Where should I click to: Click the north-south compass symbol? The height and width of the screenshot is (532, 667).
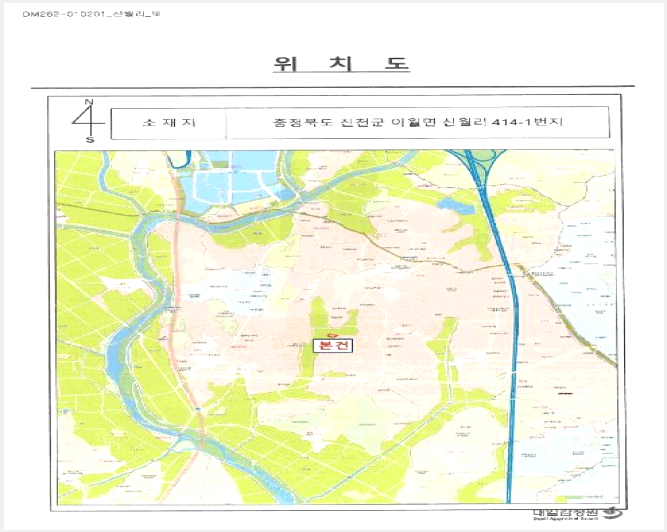[88, 121]
